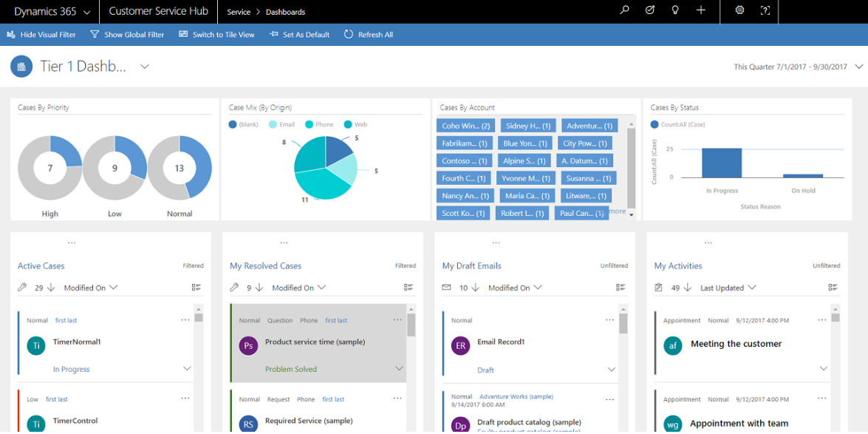Open the My Activities stream title
Viewport: 868px width, 434px height.
pyautogui.click(x=678, y=266)
